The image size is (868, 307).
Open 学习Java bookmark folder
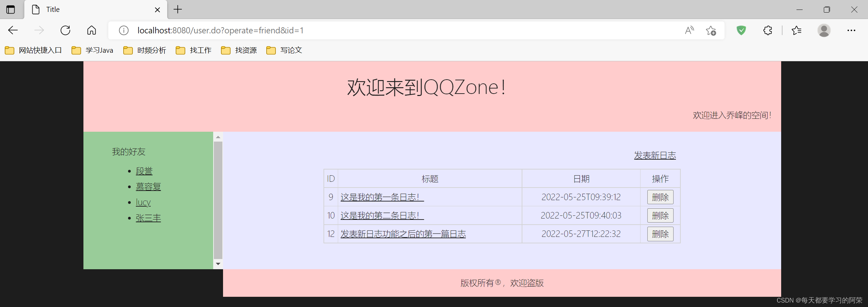pos(92,50)
